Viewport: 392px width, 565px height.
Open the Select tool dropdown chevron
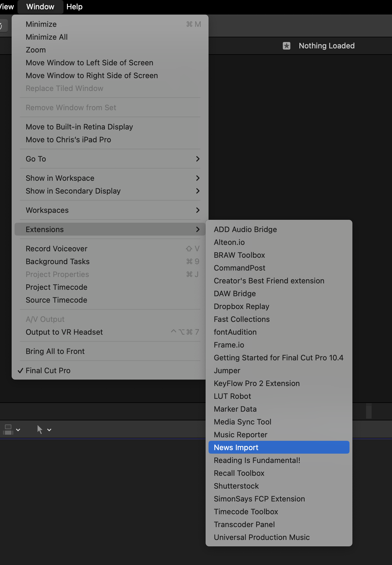pos(49,430)
